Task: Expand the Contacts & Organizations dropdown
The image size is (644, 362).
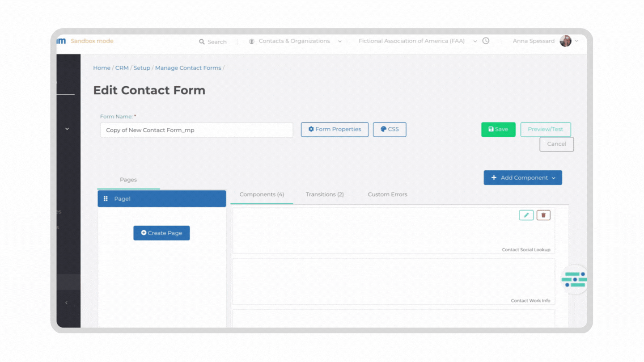Action: point(340,42)
